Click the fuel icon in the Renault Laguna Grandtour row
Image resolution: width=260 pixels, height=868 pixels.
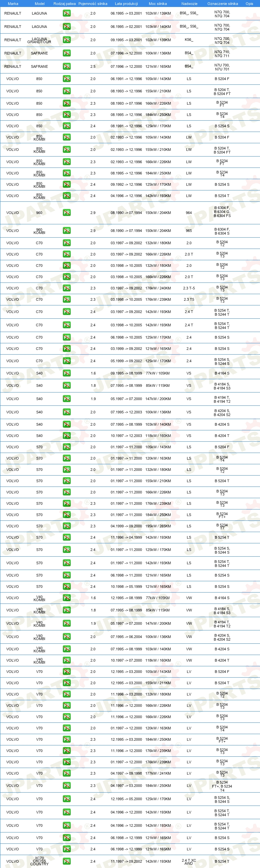point(66,40)
